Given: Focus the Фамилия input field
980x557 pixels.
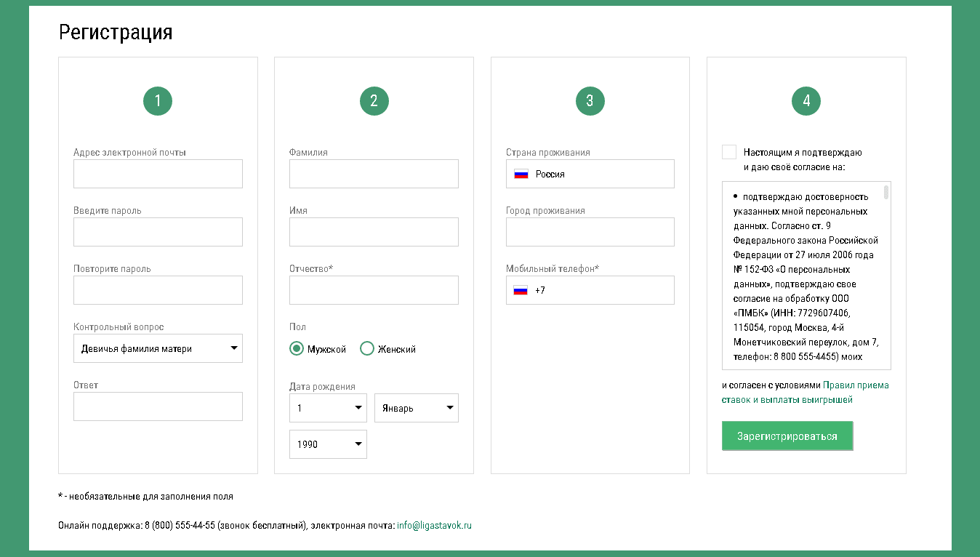Looking at the screenshot, I should point(374,174).
